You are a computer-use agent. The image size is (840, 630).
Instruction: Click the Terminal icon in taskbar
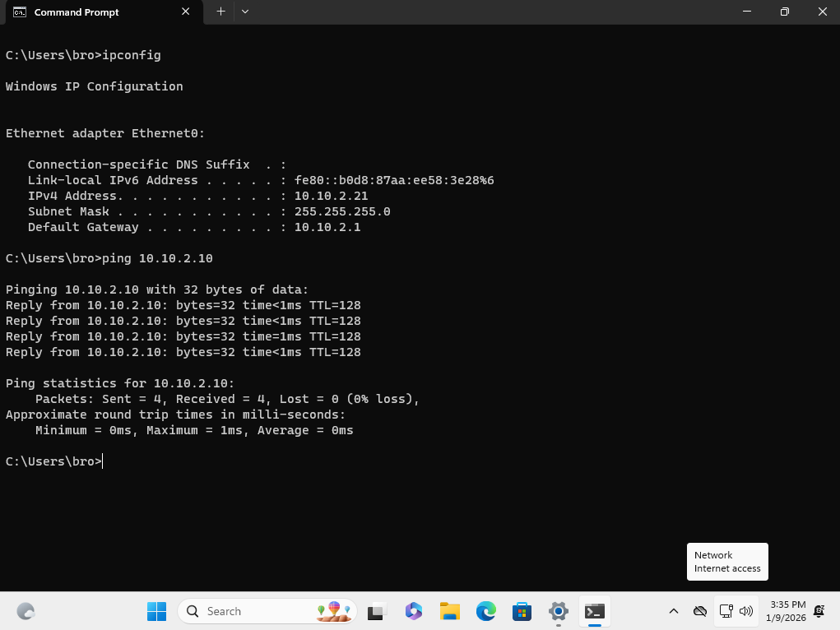tap(595, 611)
